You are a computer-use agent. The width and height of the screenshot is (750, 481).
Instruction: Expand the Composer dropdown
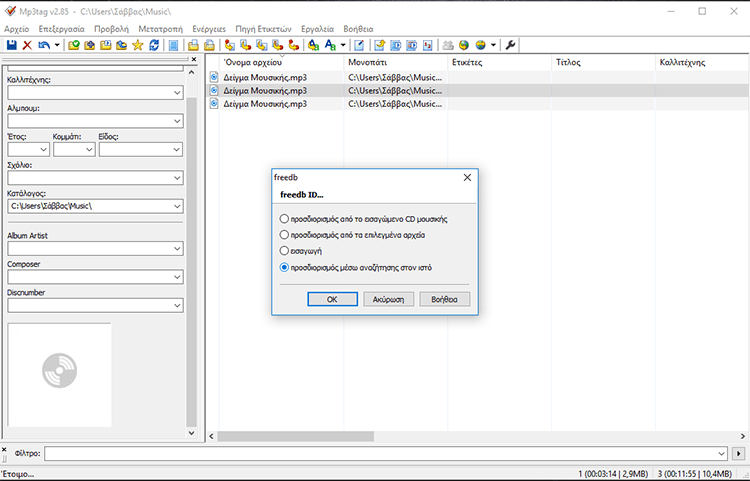tap(177, 277)
